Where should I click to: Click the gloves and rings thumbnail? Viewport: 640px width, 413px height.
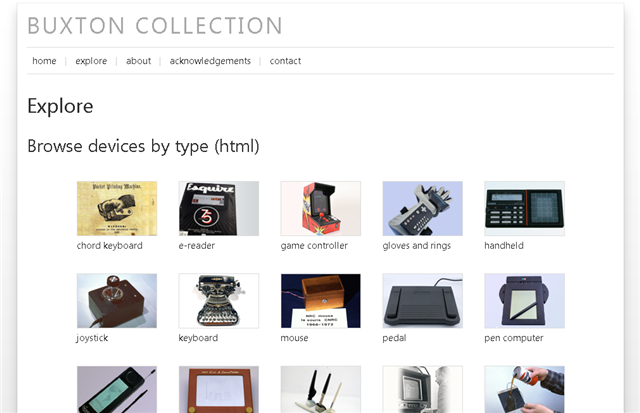pyautogui.click(x=423, y=208)
